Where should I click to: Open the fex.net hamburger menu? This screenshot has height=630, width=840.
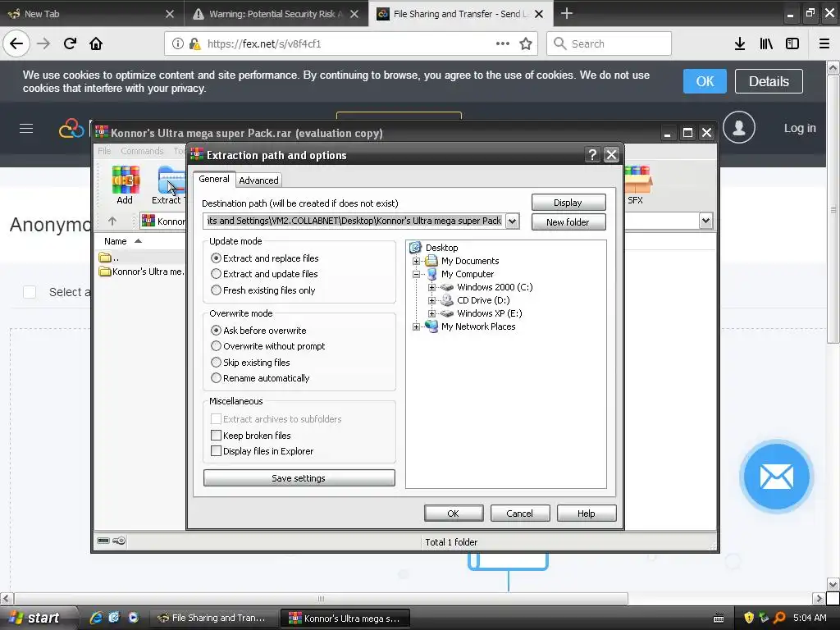(x=26, y=129)
